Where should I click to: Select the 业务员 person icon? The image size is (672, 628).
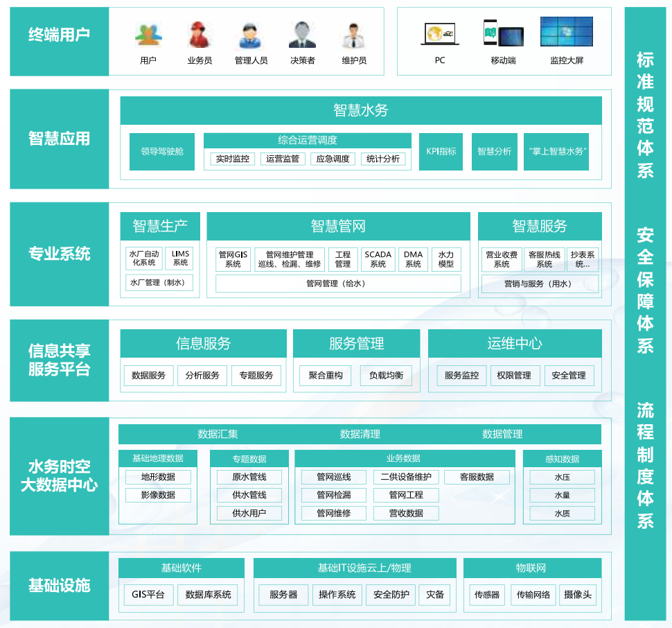click(x=200, y=35)
